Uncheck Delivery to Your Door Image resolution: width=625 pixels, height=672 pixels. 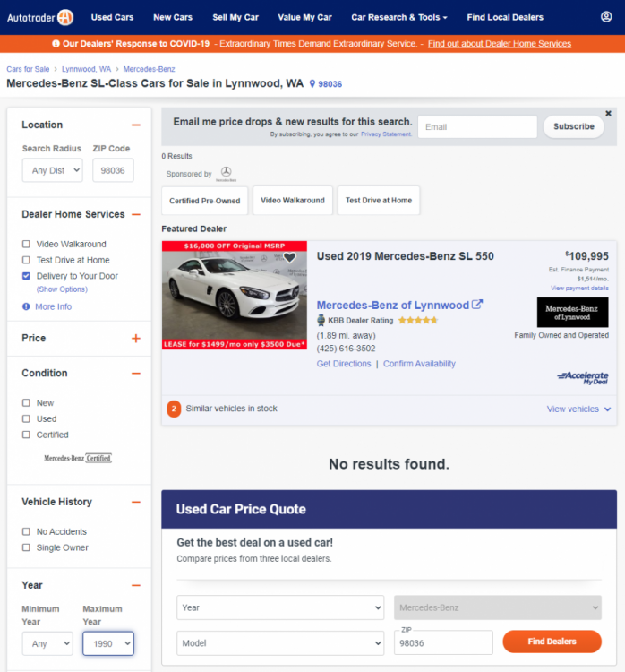tap(26, 276)
